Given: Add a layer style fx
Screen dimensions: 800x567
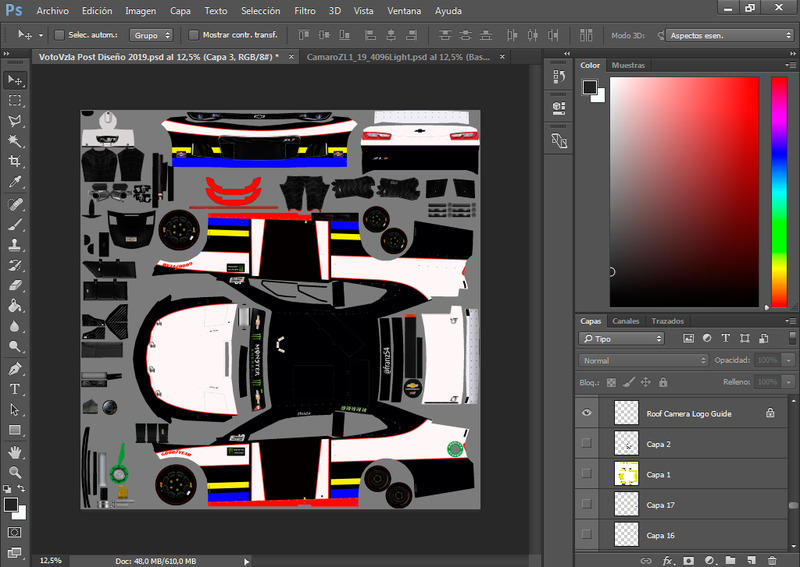Looking at the screenshot, I should [x=667, y=560].
